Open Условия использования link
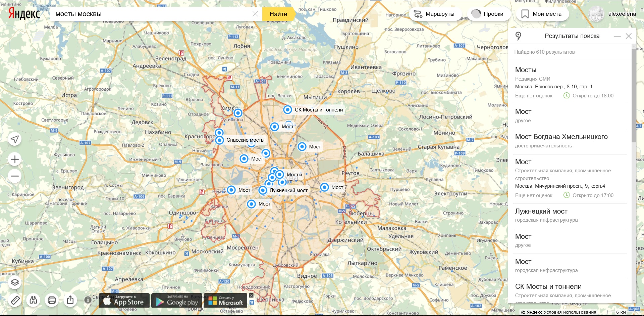This screenshot has height=316, width=644. point(570,312)
